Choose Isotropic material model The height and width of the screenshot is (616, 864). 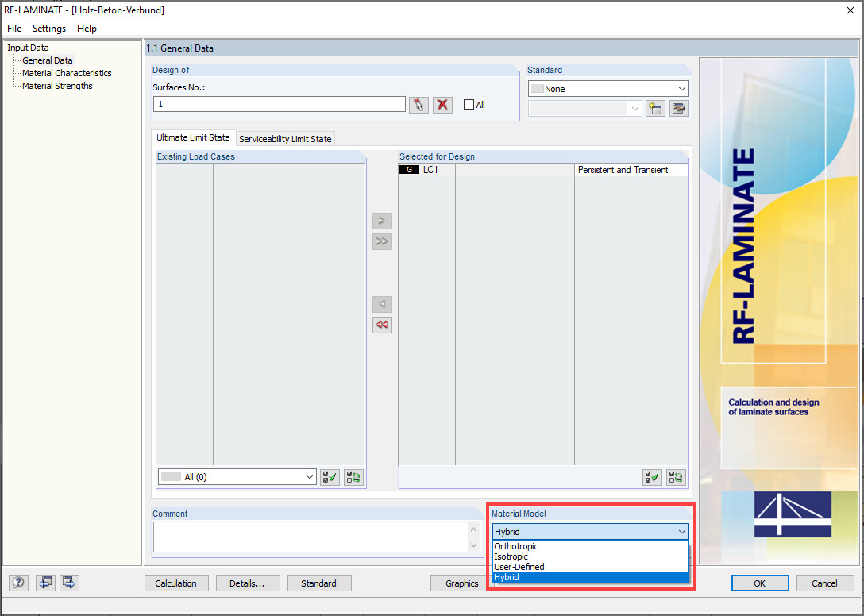click(x=590, y=556)
